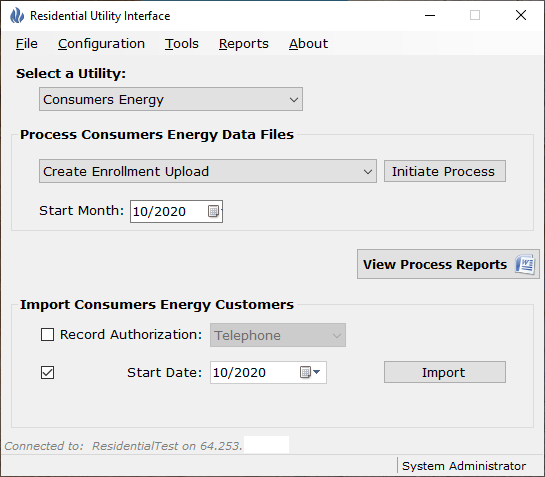
Task: Uncheck the Start Date checkbox
Action: [47, 373]
